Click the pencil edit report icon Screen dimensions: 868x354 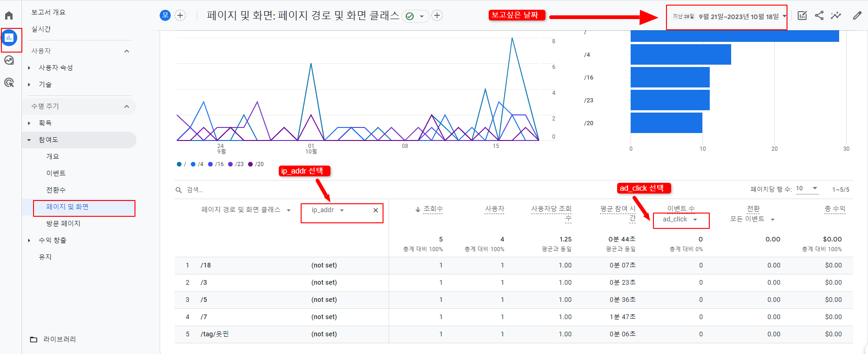[857, 15]
